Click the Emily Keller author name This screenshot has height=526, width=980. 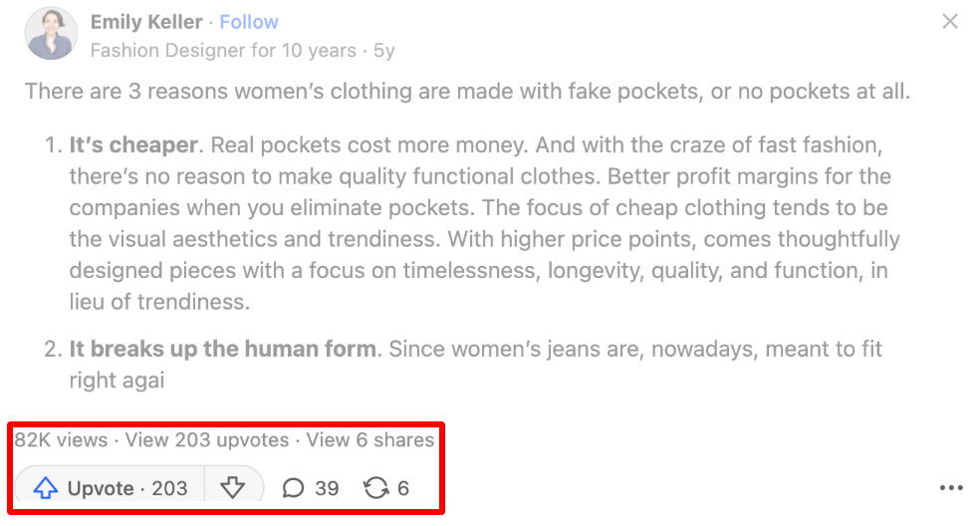[146, 22]
